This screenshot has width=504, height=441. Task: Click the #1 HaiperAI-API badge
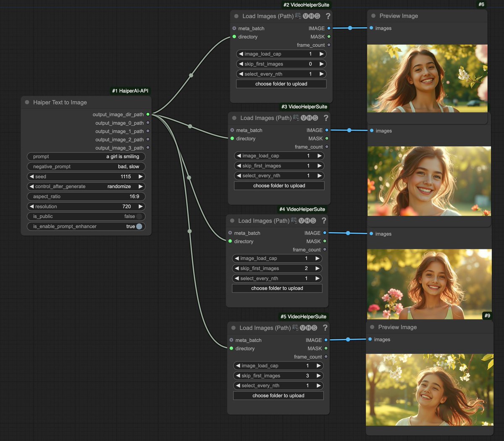[x=130, y=91]
